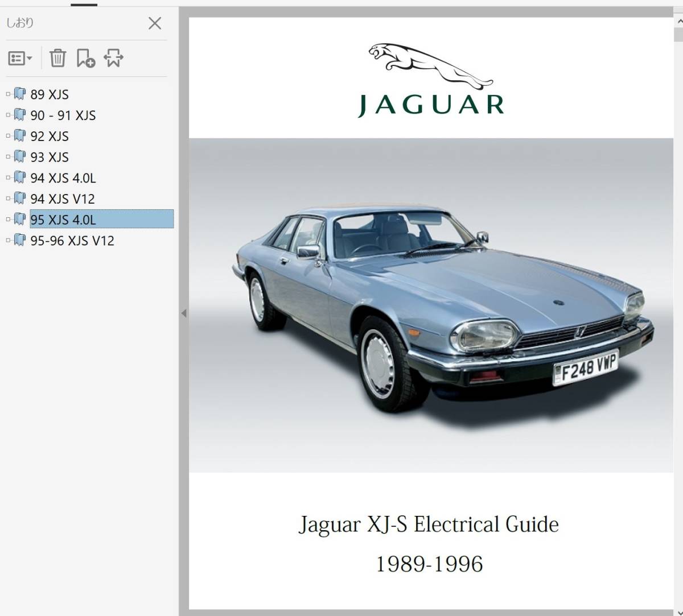Select the 93 XJS bookmark
Image resolution: width=683 pixels, height=616 pixels.
50,157
